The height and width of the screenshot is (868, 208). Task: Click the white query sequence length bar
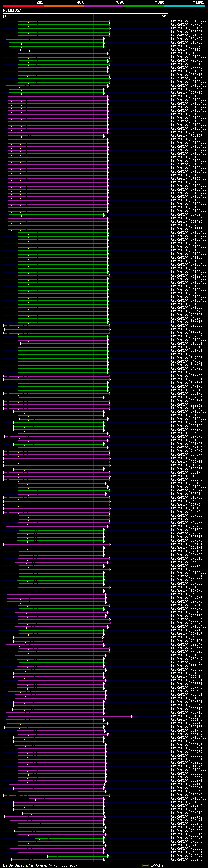(86, 13)
